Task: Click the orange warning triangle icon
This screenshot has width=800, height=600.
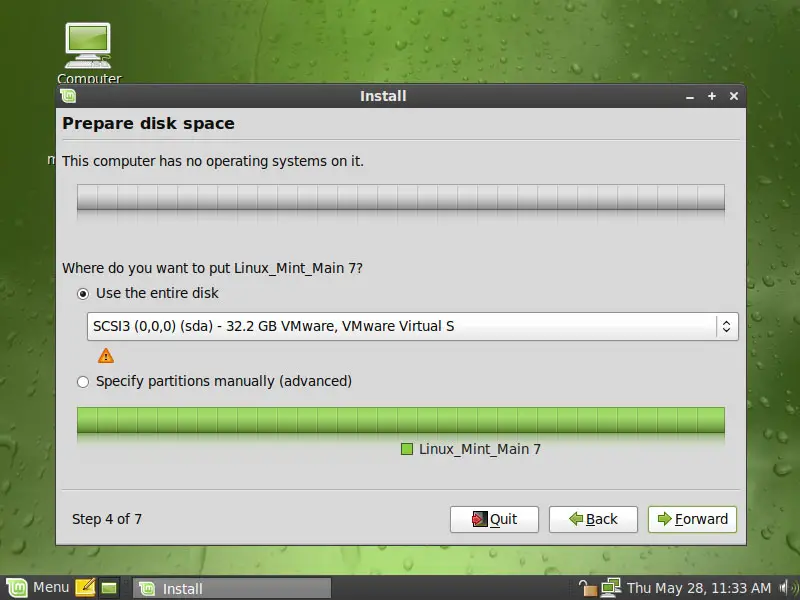Action: click(x=106, y=356)
